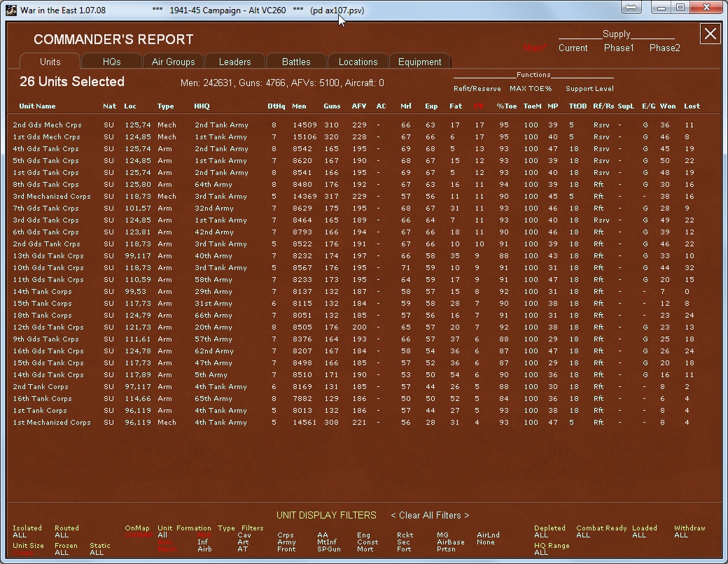Click the War in the East app icon
The height and width of the screenshot is (564, 728).
coord(11,10)
